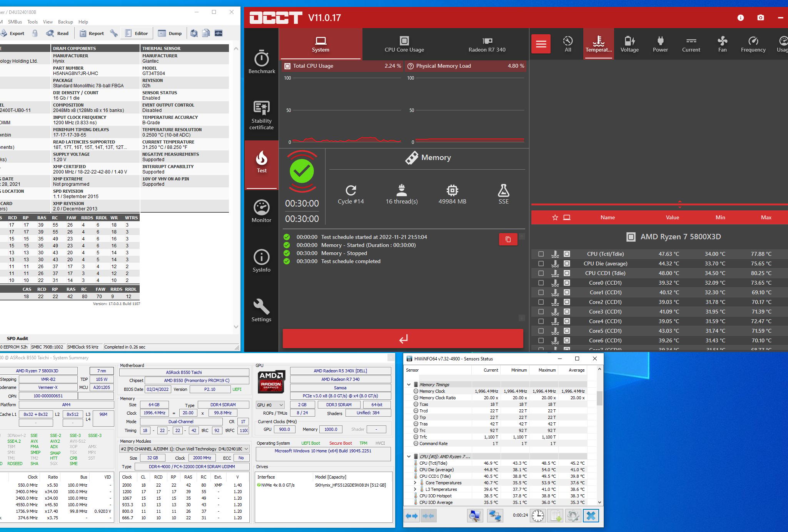
Task: Switch to CPU Core Usage tab in OCCT
Action: coord(404,44)
